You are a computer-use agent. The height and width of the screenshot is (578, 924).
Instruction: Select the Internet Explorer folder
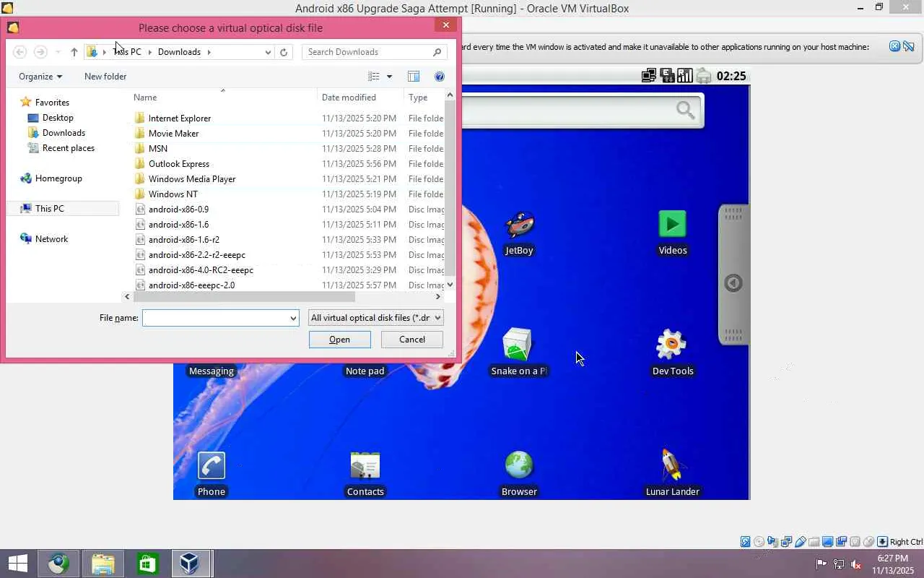tap(180, 118)
